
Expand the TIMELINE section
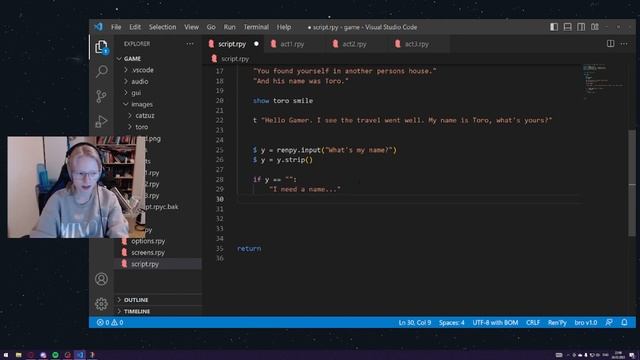[x=158, y=311]
